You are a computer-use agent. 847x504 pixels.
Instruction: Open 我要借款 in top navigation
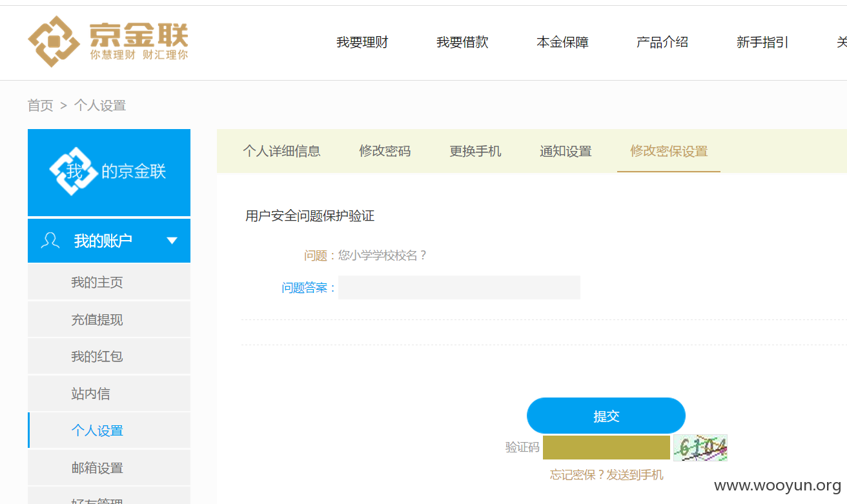pos(462,43)
